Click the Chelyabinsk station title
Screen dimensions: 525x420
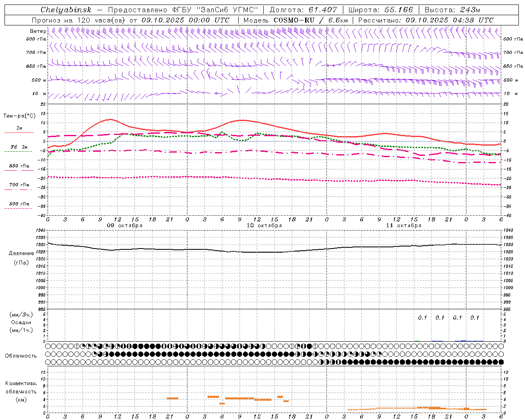[66, 10]
